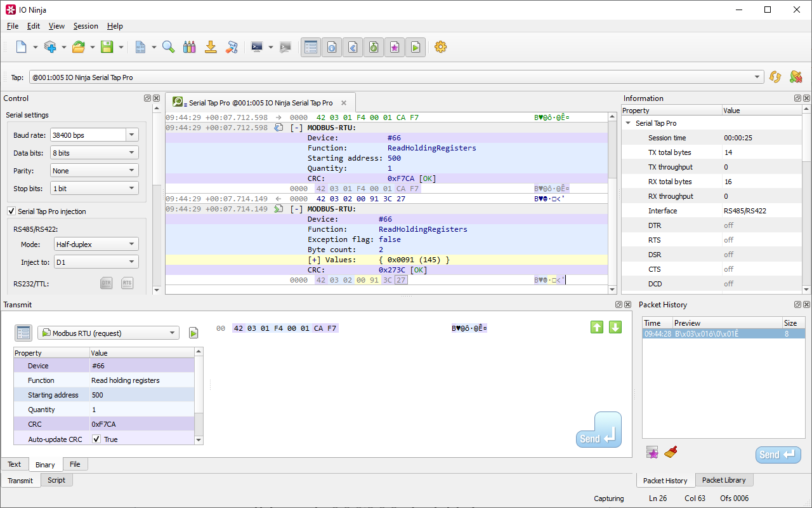Toggle the timer pane toolbar button

[x=374, y=47]
